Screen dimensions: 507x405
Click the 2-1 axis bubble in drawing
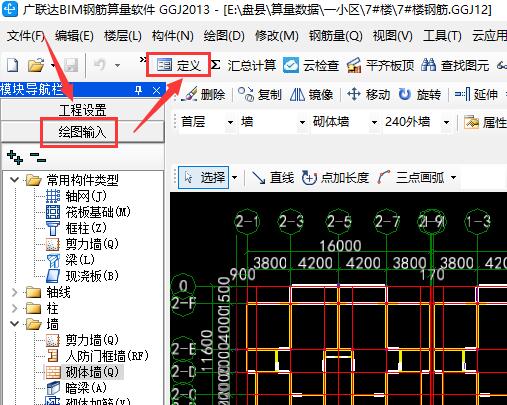(x=247, y=221)
